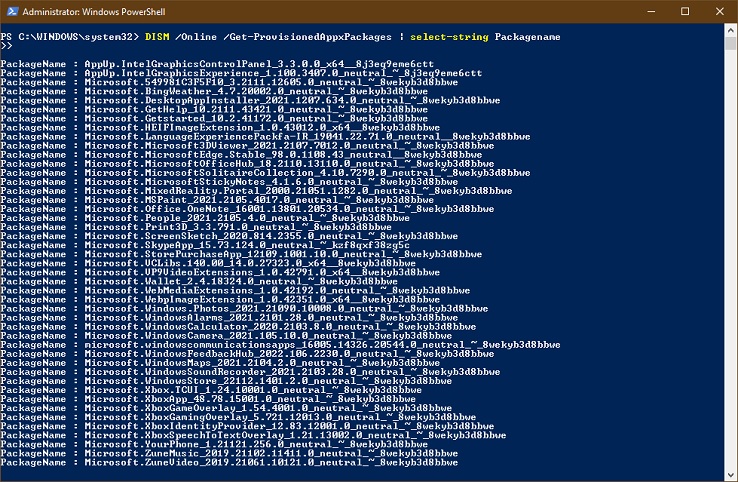Select the Microsoft.MSPaint package line
The height and width of the screenshot is (482, 738).
tap(217, 200)
